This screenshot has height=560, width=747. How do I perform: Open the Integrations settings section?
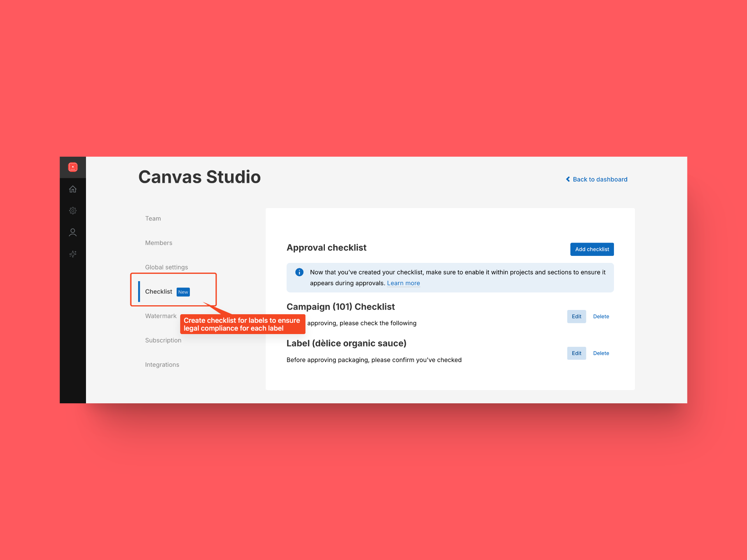[x=162, y=364]
